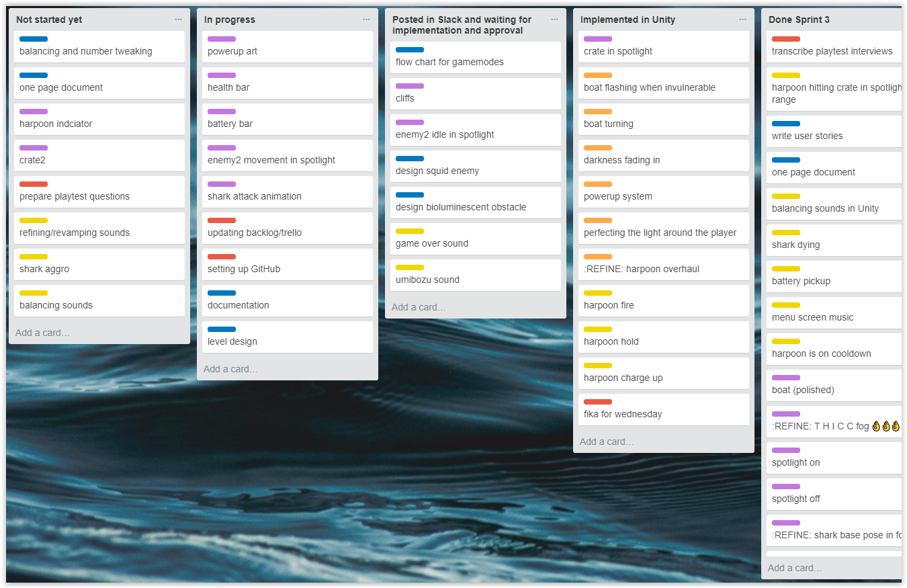Click the yellow label on 'shark aggro' card
907x588 pixels.
33,257
